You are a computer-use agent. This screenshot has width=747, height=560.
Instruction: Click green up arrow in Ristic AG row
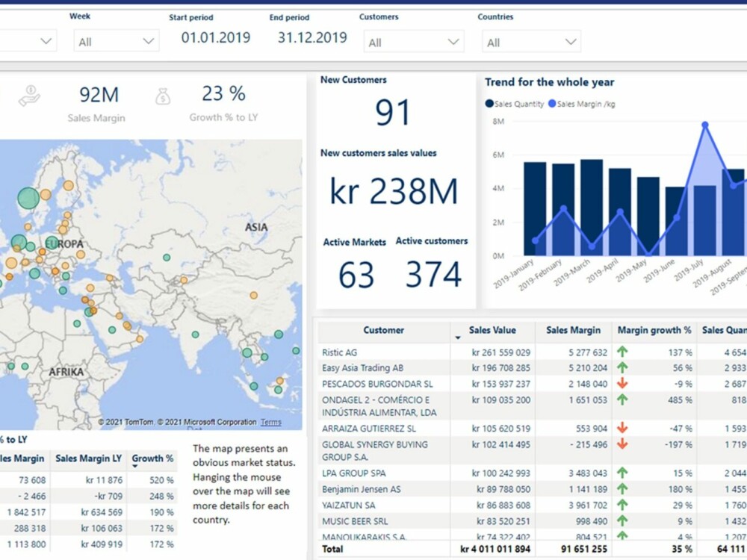(x=622, y=352)
